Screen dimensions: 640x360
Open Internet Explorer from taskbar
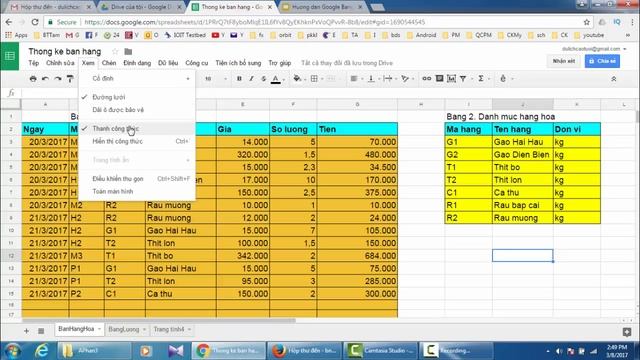tap(42, 351)
